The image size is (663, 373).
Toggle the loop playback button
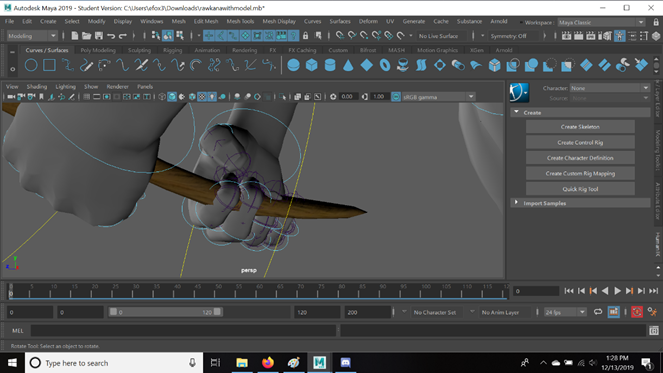(597, 312)
